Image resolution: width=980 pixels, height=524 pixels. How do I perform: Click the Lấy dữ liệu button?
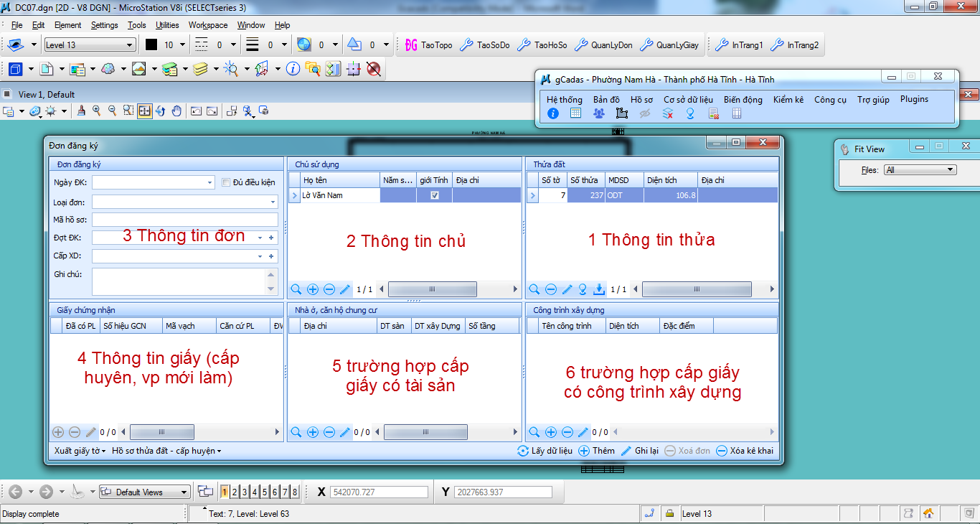click(545, 451)
